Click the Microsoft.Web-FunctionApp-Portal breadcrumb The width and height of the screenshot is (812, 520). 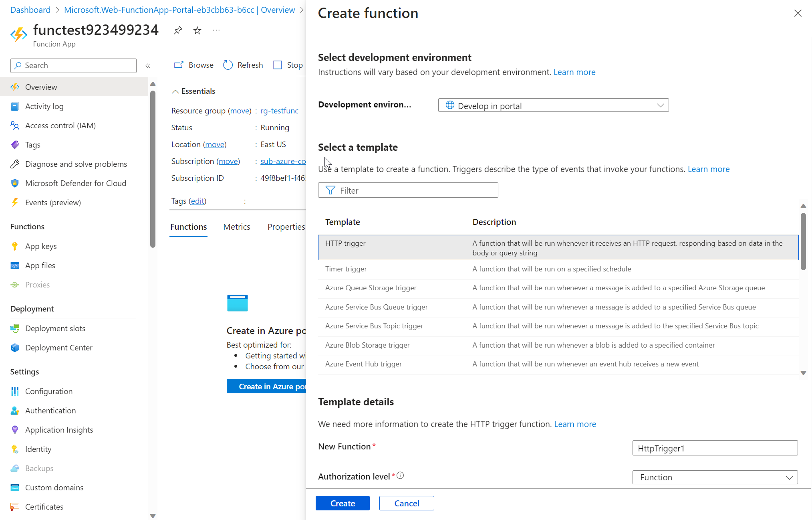point(179,10)
